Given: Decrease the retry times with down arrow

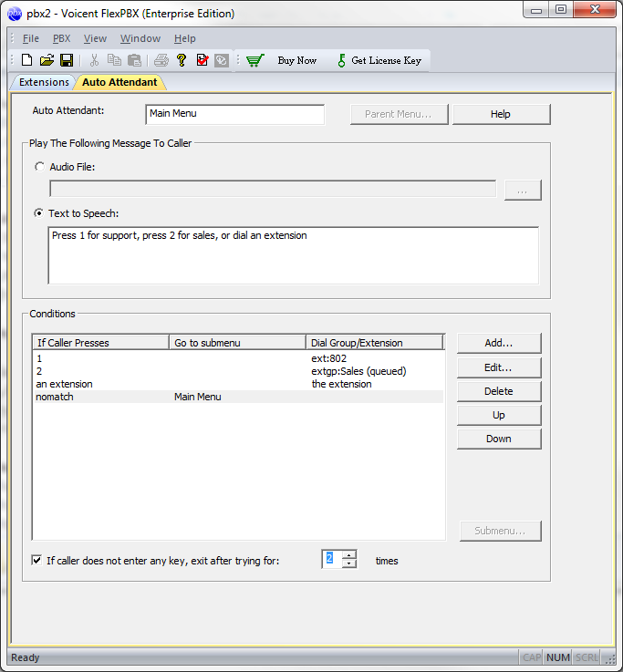Looking at the screenshot, I should (x=348, y=564).
